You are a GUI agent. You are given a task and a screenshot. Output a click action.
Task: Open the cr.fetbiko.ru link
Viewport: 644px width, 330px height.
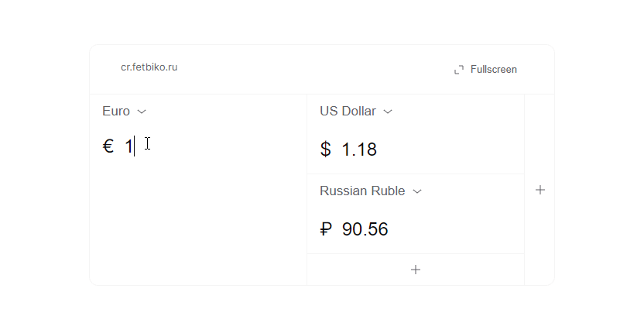pos(149,67)
